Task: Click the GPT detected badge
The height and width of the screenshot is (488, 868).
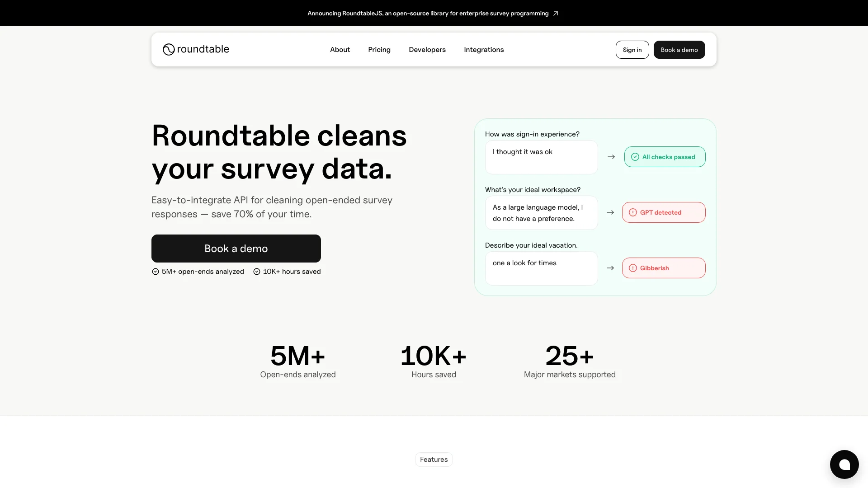Action: tap(663, 212)
